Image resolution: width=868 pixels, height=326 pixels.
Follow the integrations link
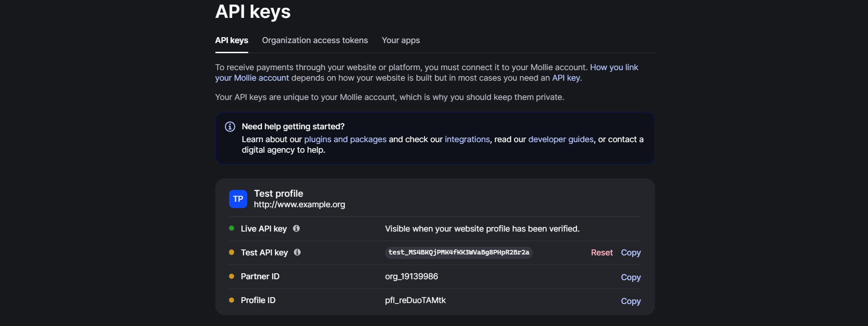467,139
